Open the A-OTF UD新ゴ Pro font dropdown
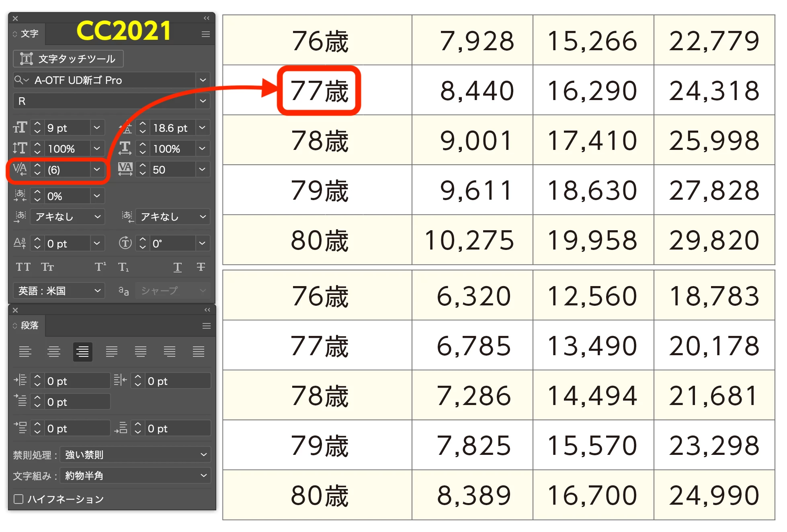This screenshot has height=532, width=787. click(x=203, y=80)
